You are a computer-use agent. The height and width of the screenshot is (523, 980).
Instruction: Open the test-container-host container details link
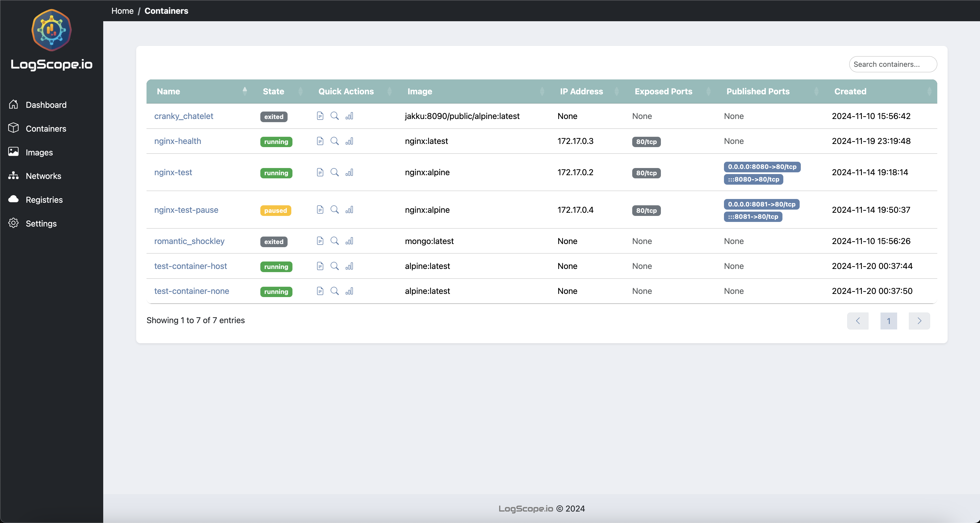point(190,266)
